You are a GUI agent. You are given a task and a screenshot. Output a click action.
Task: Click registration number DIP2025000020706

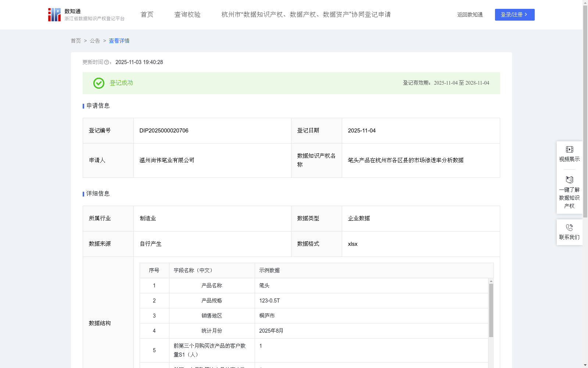point(164,131)
